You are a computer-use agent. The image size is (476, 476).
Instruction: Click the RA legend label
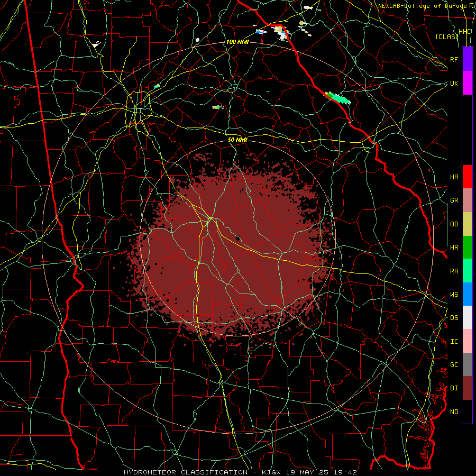point(454,271)
